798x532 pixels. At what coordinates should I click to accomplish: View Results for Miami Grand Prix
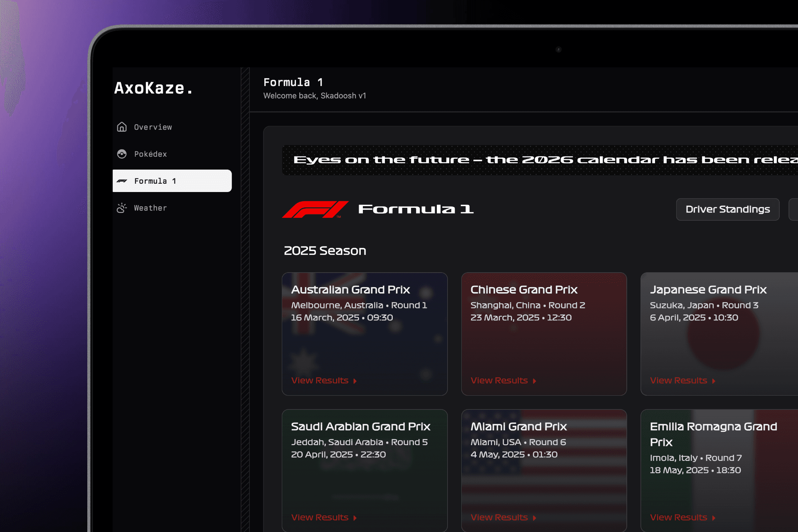click(x=499, y=517)
